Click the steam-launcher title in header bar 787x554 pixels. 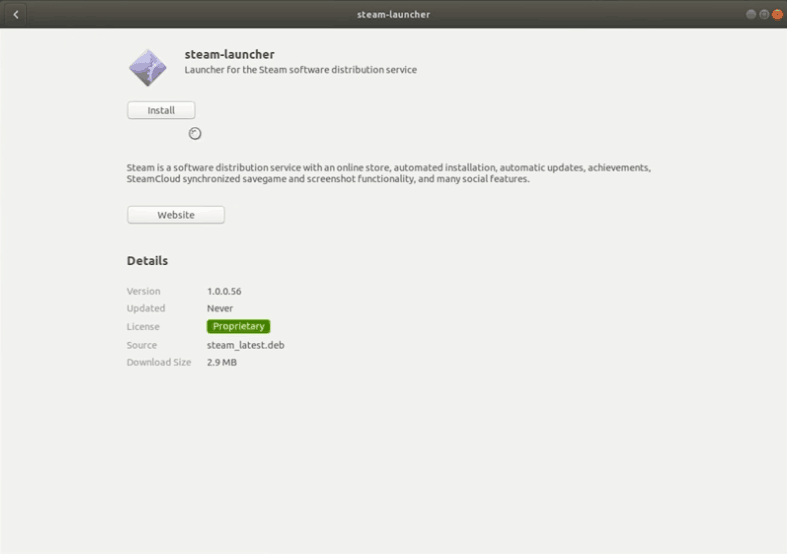[x=394, y=15]
